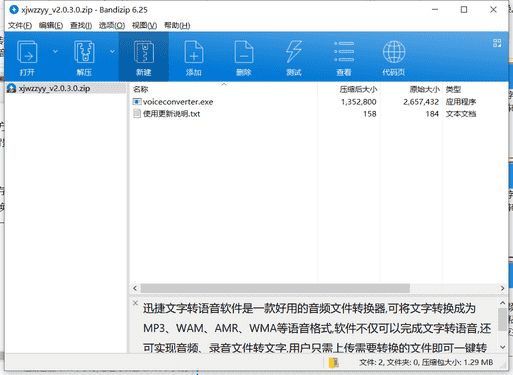The width and height of the screenshot is (513, 375).
Task: Click the horizontal scrollbar right arrow
Action: (x=503, y=288)
